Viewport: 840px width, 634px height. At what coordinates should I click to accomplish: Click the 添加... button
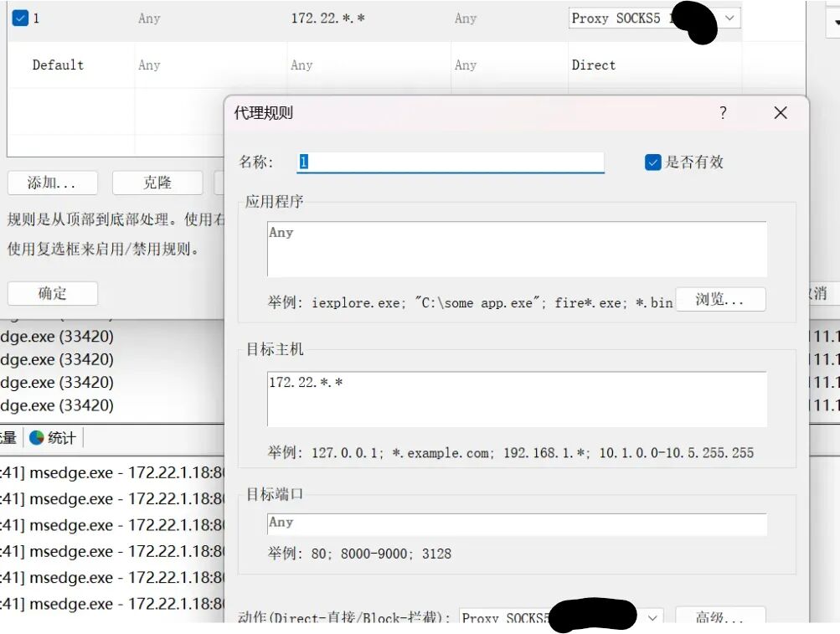click(53, 183)
